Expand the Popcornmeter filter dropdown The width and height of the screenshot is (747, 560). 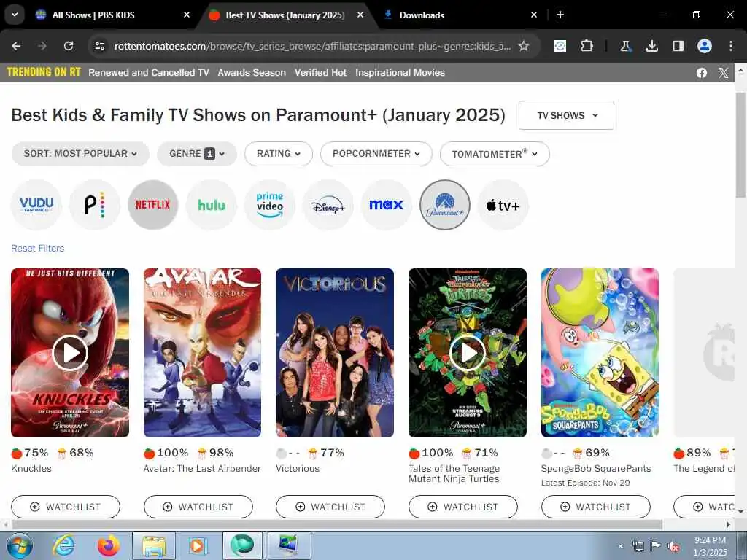click(376, 154)
